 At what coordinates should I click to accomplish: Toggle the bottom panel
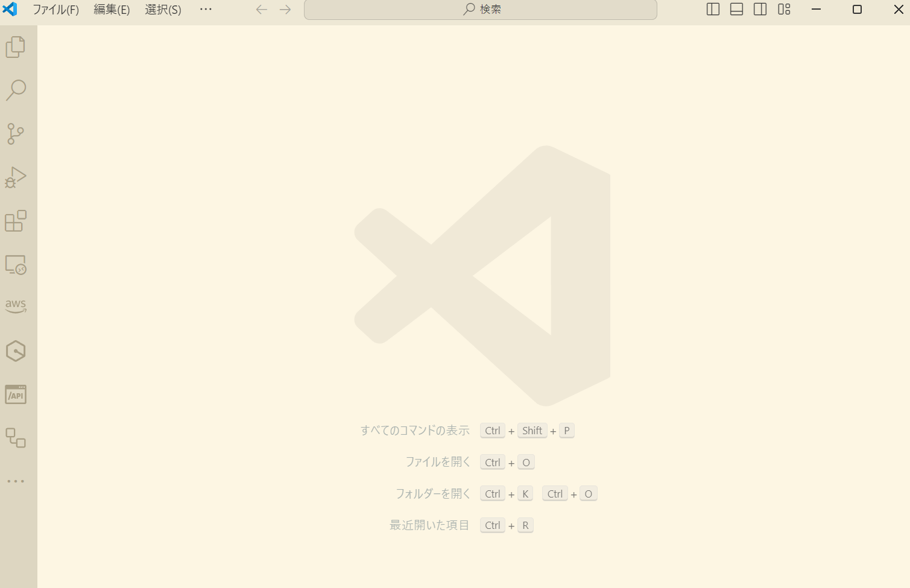736,10
